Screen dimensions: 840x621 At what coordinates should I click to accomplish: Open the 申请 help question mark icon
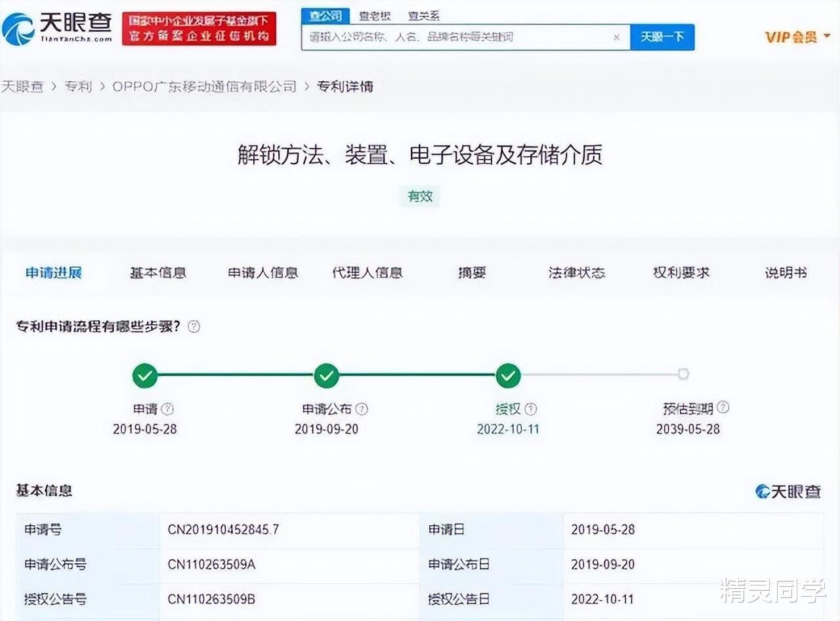click(x=166, y=408)
